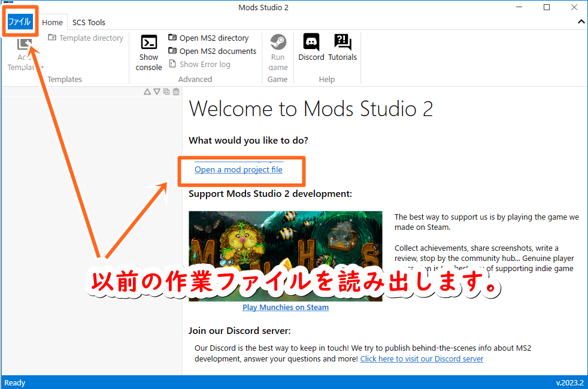Switch to the SCS Tools tab

[x=88, y=22]
